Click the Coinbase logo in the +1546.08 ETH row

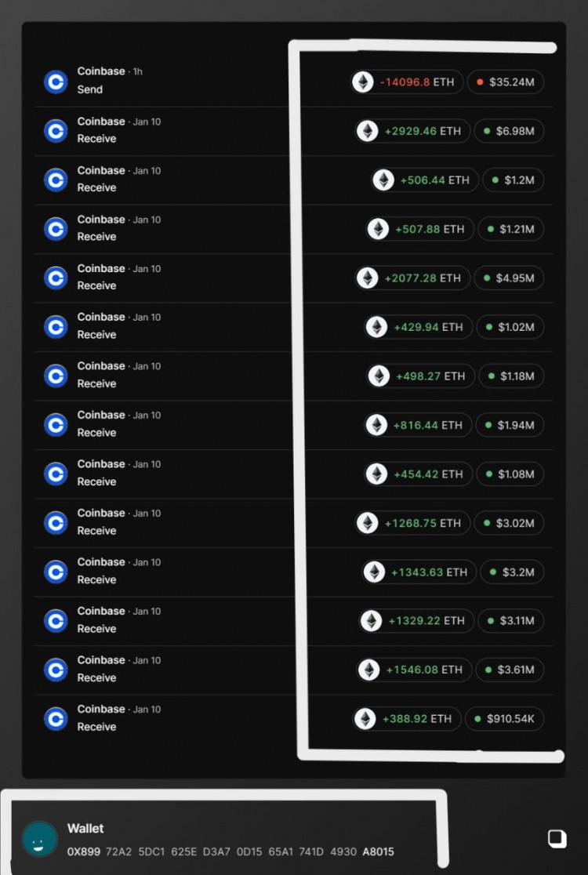[56, 670]
